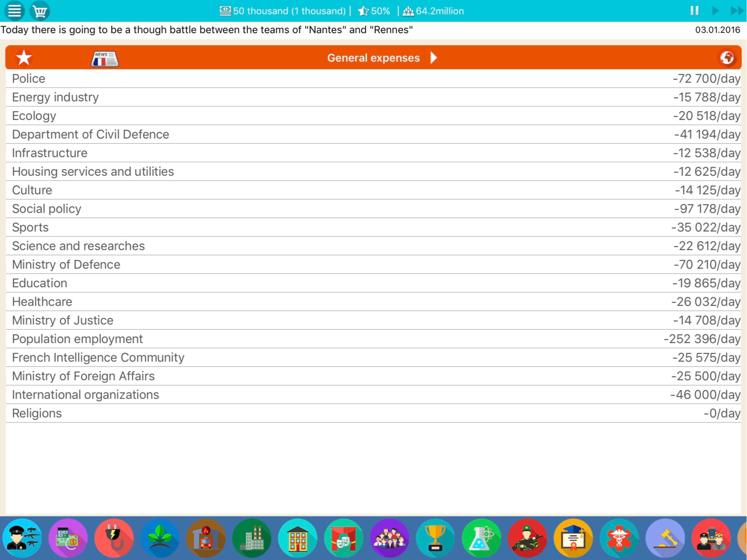The image size is (747, 560).
Task: Open the Education diploma icon
Action: pos(573,538)
